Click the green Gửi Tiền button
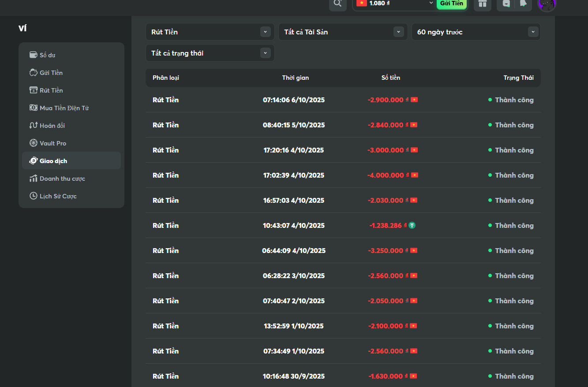The image size is (588, 387). (451, 4)
